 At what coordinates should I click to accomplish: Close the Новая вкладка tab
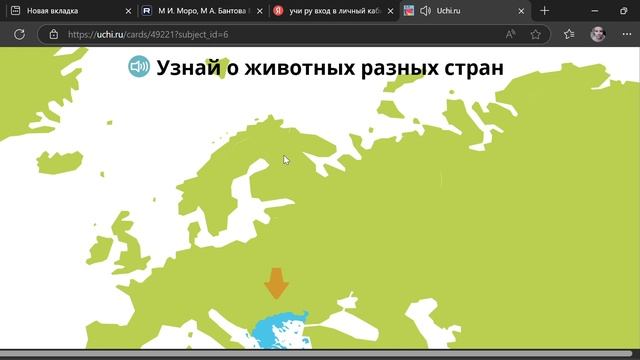click(128, 11)
